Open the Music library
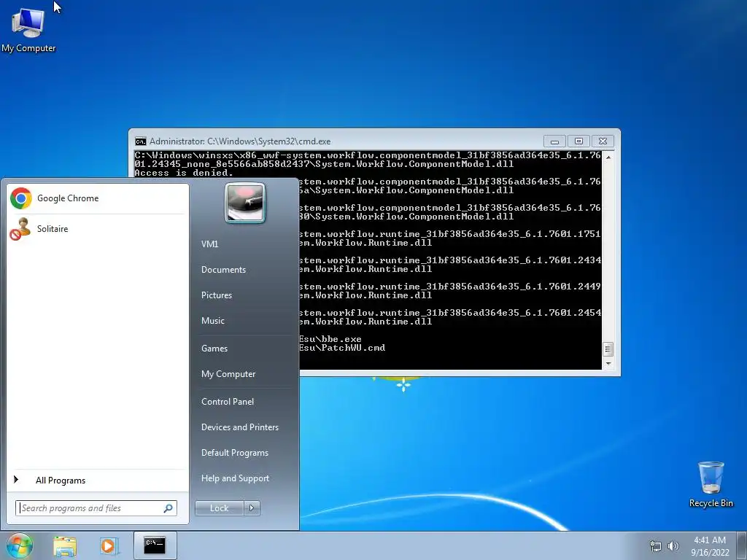This screenshot has width=747, height=560. (212, 321)
